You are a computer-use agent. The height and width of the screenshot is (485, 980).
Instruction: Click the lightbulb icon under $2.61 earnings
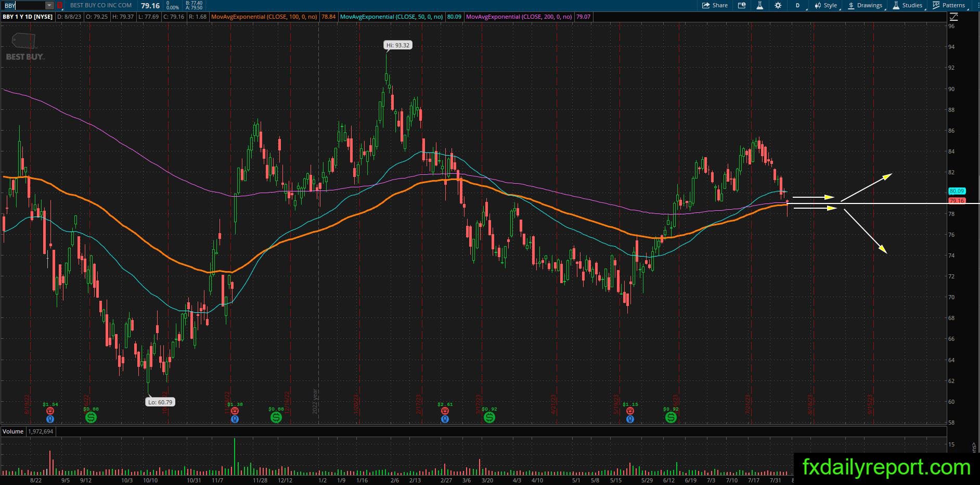(x=445, y=419)
